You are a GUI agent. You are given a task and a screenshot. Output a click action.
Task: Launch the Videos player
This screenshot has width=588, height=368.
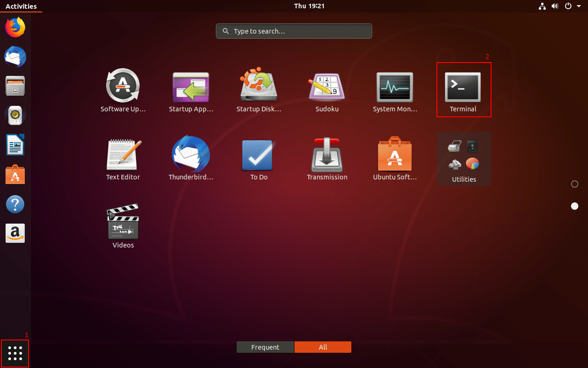click(x=123, y=227)
